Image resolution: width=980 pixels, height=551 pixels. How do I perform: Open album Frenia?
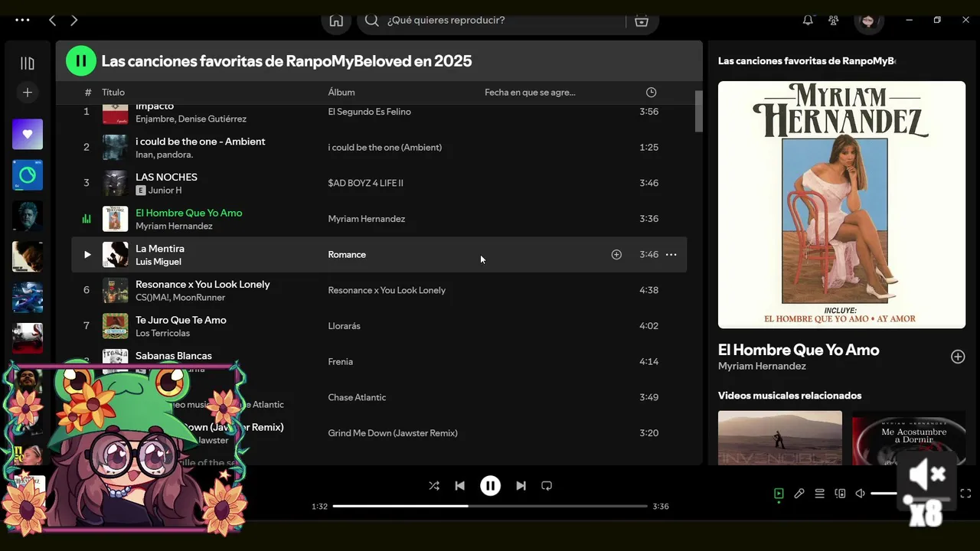coord(341,361)
